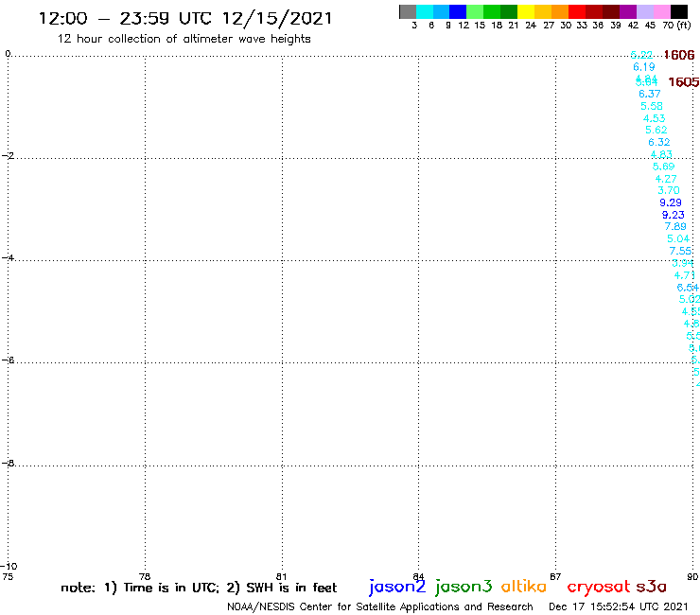Select the orange swatch in the color scale
The height and width of the screenshot is (615, 700).
coord(560,11)
